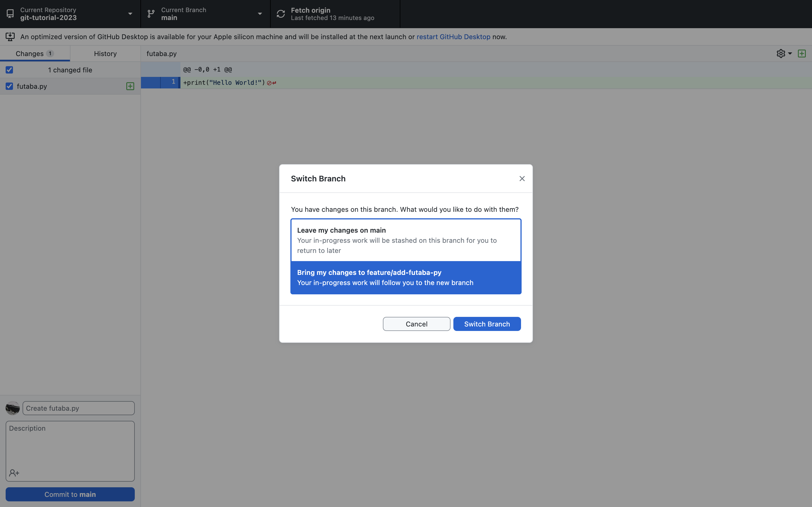Open the Current Repository dropdown
The image size is (812, 507).
[x=70, y=14]
